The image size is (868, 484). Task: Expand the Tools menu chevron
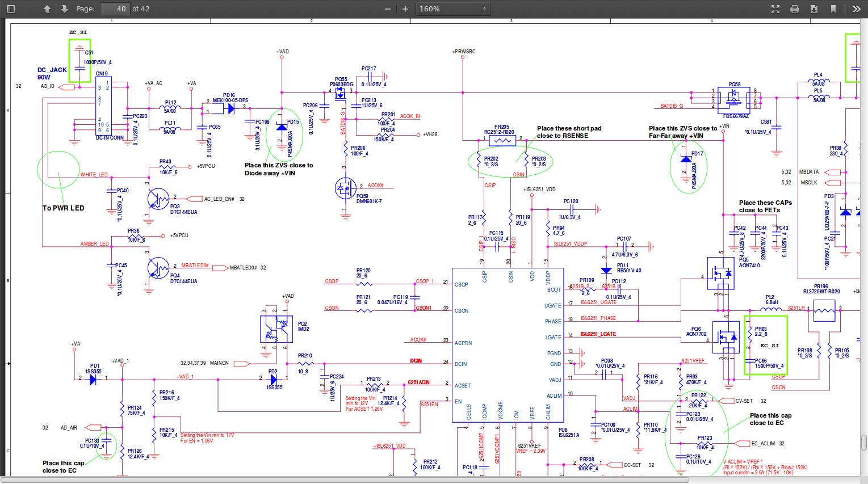(x=856, y=9)
